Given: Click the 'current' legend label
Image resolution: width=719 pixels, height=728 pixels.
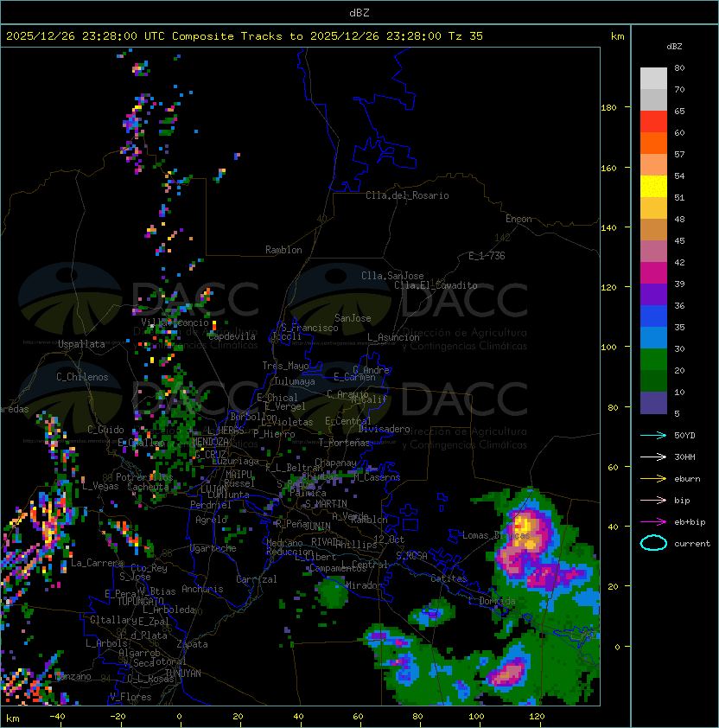Looking at the screenshot, I should 692,543.
